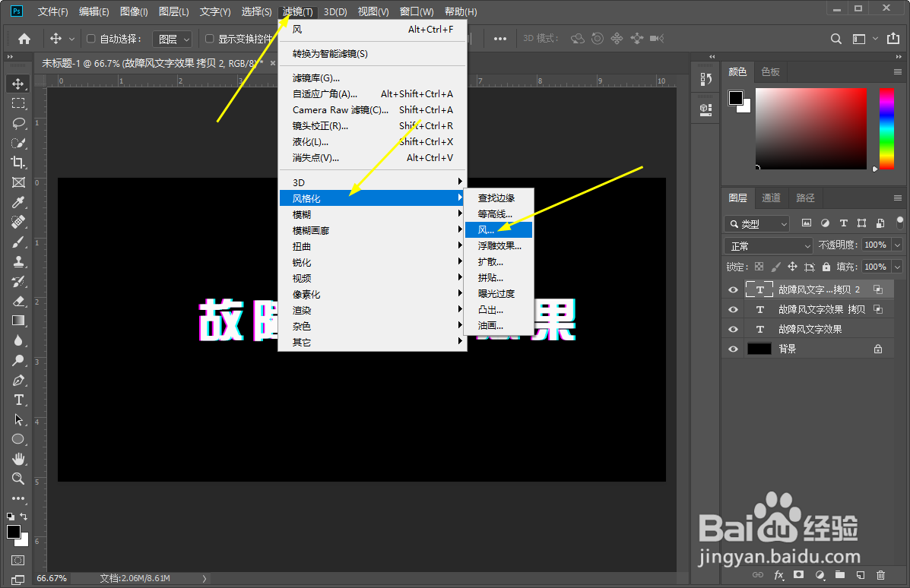910x588 pixels.
Task: Hide the 背景 layer
Action: pyautogui.click(x=732, y=349)
